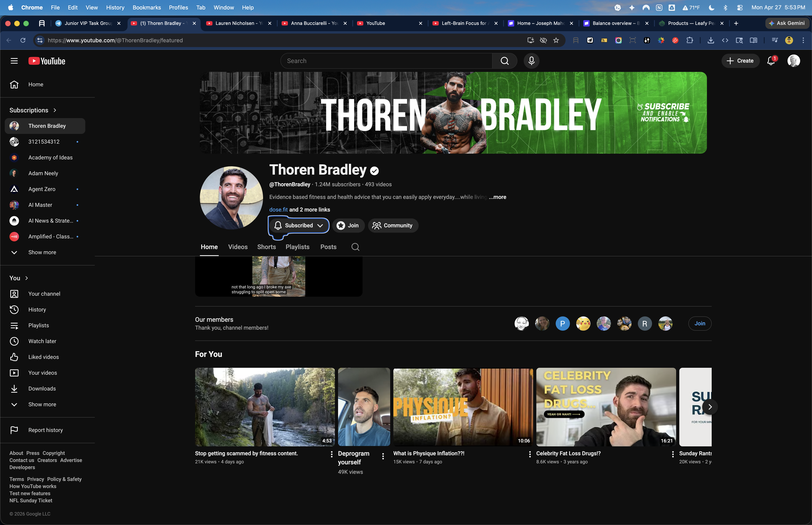
Task: Click Join in the Our members section
Action: pos(700,324)
